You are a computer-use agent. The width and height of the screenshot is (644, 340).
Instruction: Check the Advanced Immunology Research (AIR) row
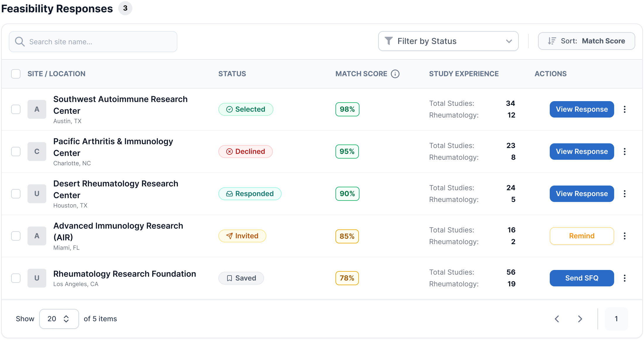(x=16, y=236)
